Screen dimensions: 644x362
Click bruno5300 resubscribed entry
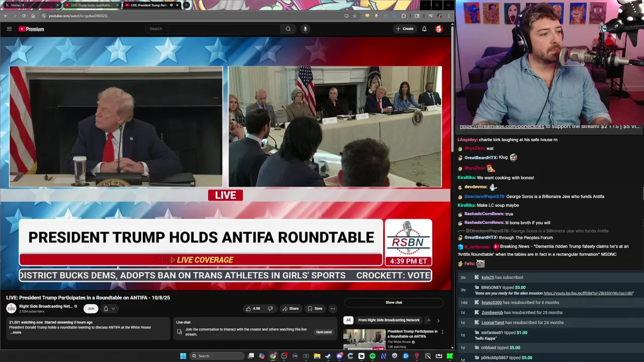click(520, 303)
